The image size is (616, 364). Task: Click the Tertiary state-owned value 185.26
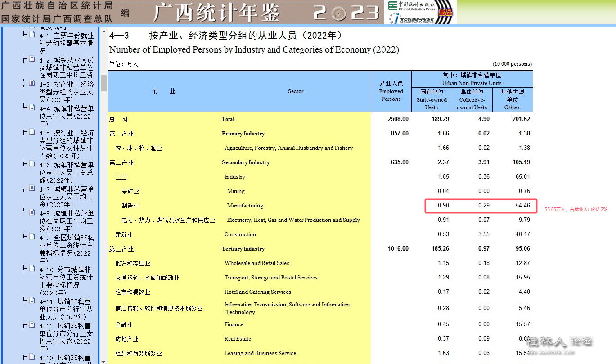pyautogui.click(x=440, y=249)
